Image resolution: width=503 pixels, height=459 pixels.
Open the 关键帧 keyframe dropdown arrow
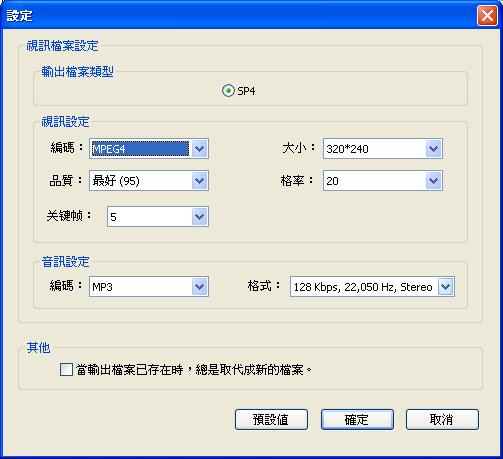[200, 217]
